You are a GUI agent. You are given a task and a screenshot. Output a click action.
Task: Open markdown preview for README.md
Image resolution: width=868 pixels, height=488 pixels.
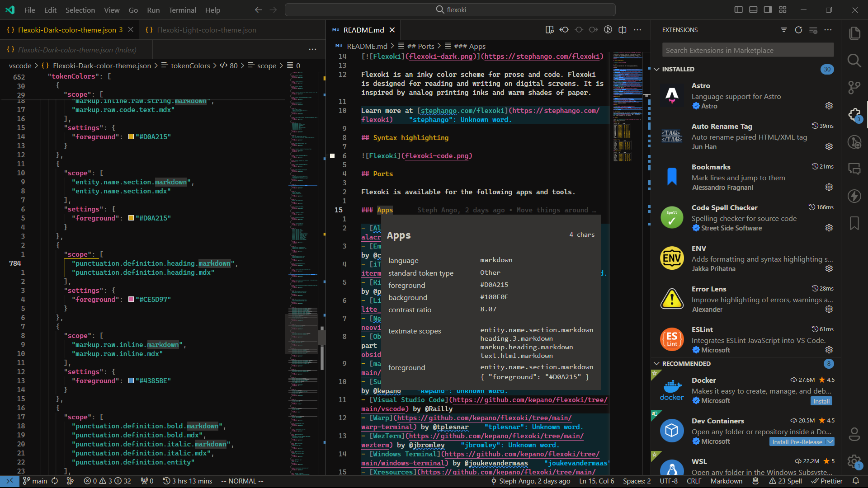point(550,29)
